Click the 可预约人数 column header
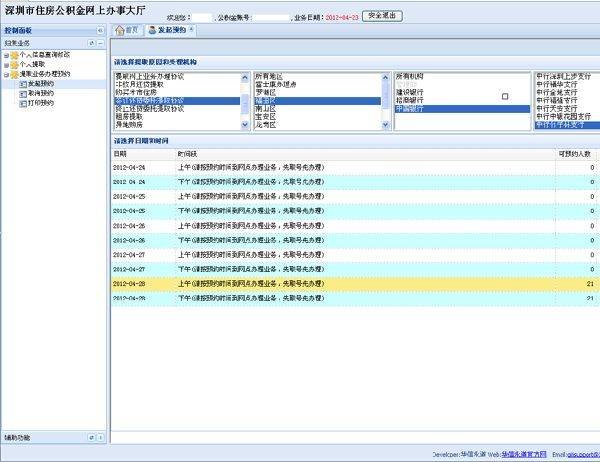 pos(574,154)
